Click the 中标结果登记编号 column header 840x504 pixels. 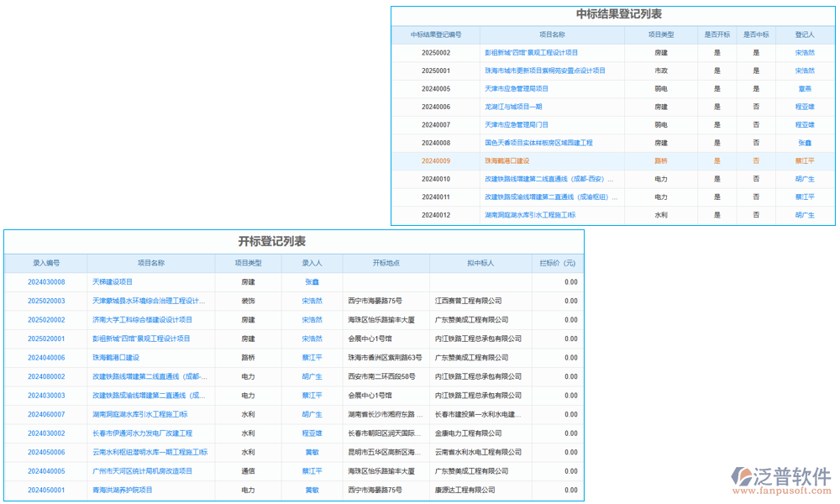coord(436,35)
